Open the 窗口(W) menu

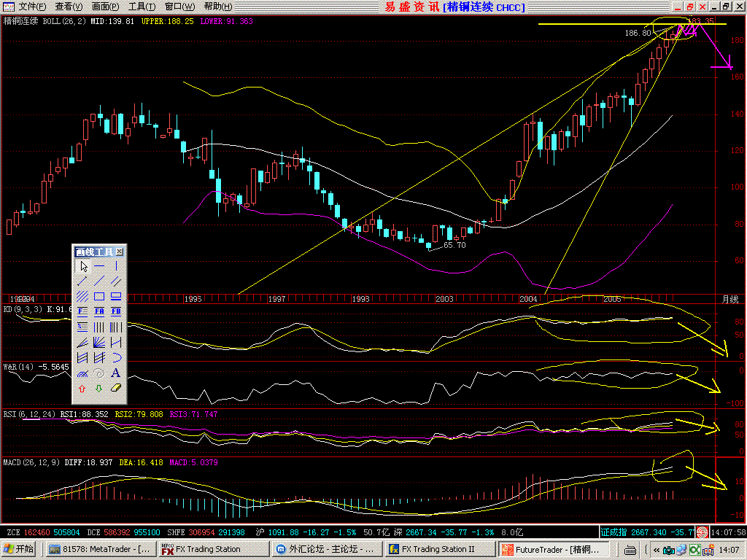pyautogui.click(x=179, y=7)
